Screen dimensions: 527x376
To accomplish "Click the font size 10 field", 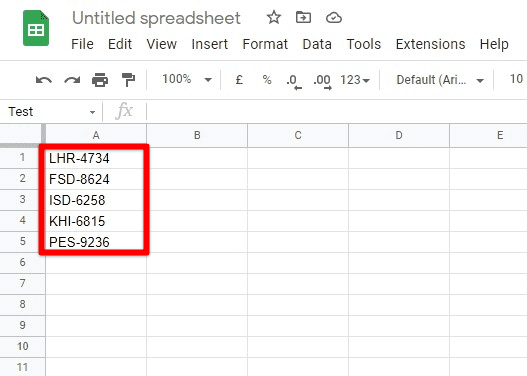I will 516,79.
